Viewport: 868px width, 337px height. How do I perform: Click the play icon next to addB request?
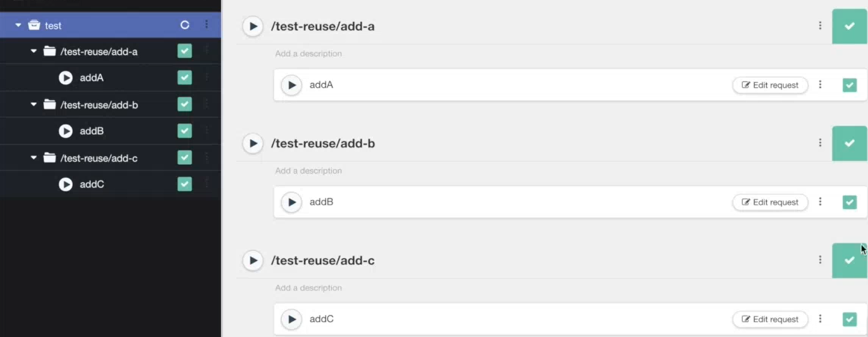coord(292,202)
